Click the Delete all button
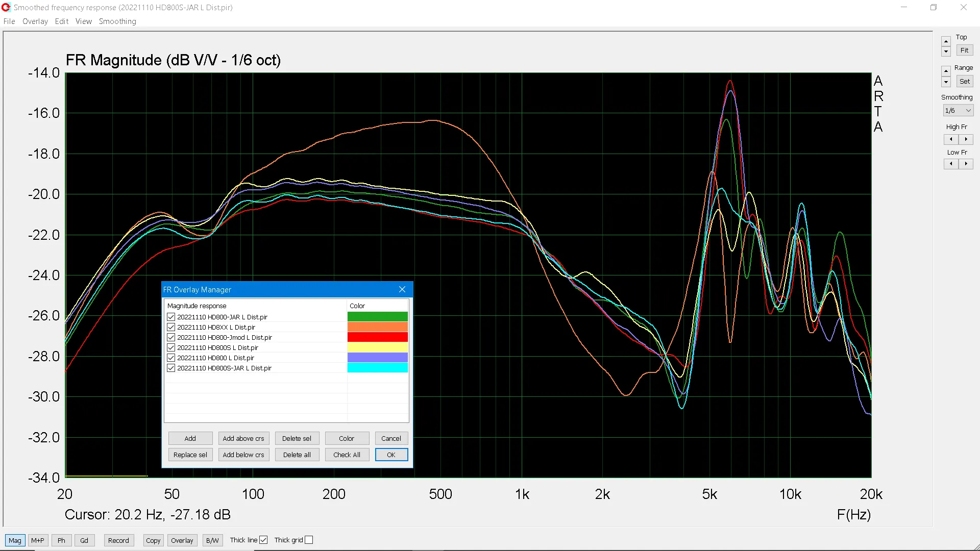 (297, 455)
